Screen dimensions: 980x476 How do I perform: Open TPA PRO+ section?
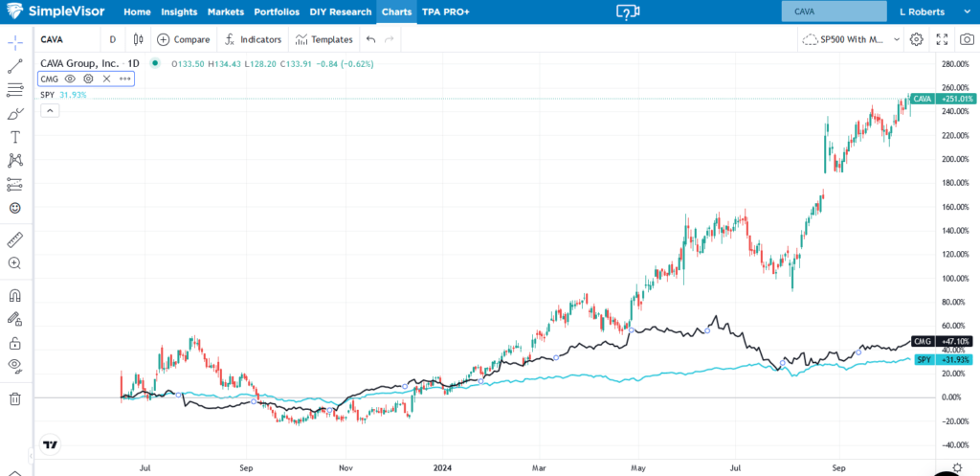[x=446, y=11]
